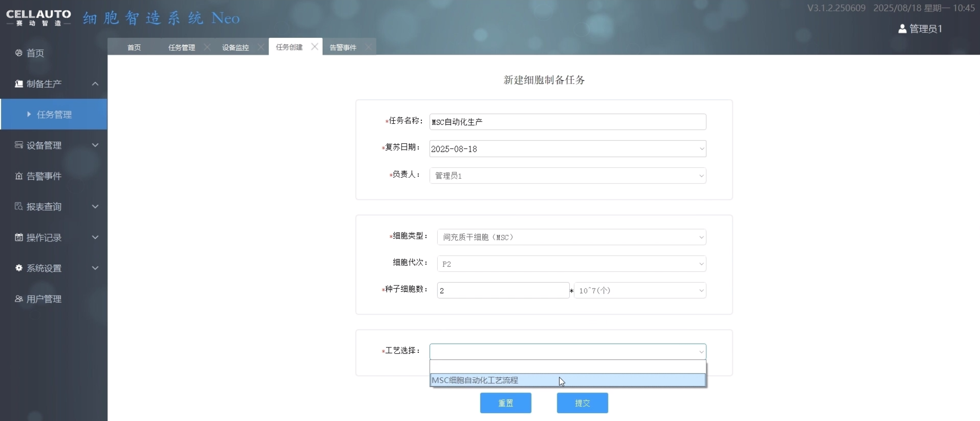Screen dimensions: 980x421
Task: Switch to the 设备监控 tab
Action: pos(236,47)
